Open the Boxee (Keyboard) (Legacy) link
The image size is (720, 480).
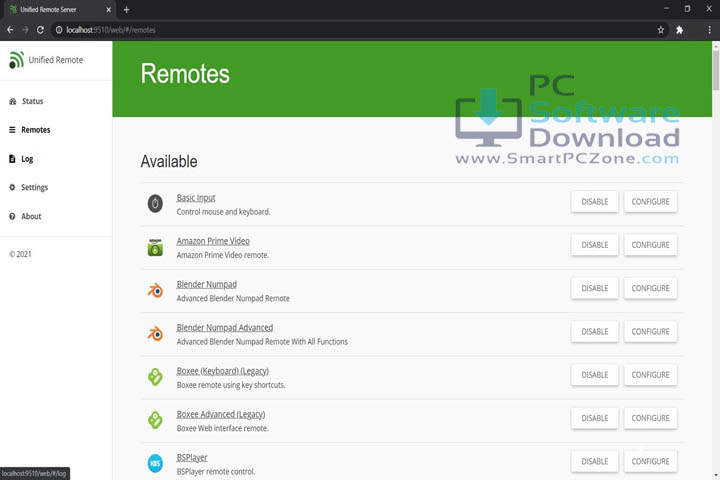coord(223,371)
